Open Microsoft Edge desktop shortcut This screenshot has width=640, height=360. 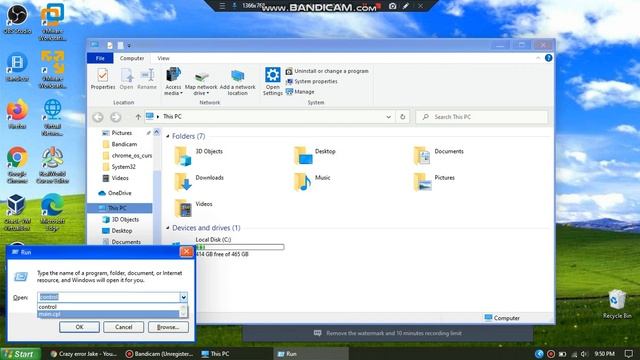[x=52, y=212]
